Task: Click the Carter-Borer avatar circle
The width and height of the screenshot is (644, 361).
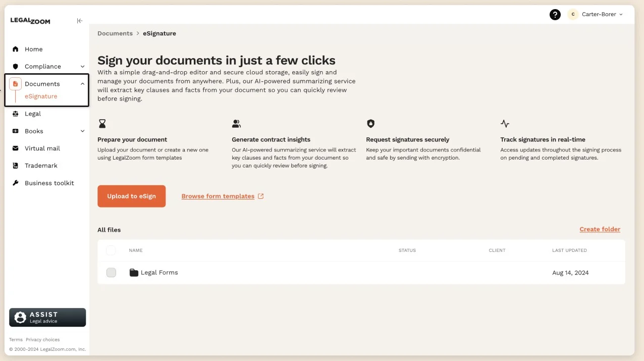Action: (x=573, y=15)
